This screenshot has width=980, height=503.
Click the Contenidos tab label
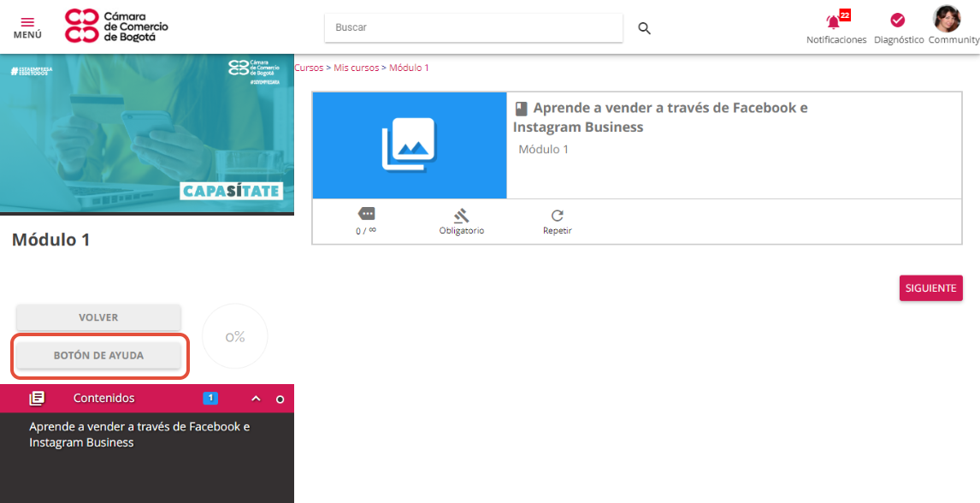(103, 398)
